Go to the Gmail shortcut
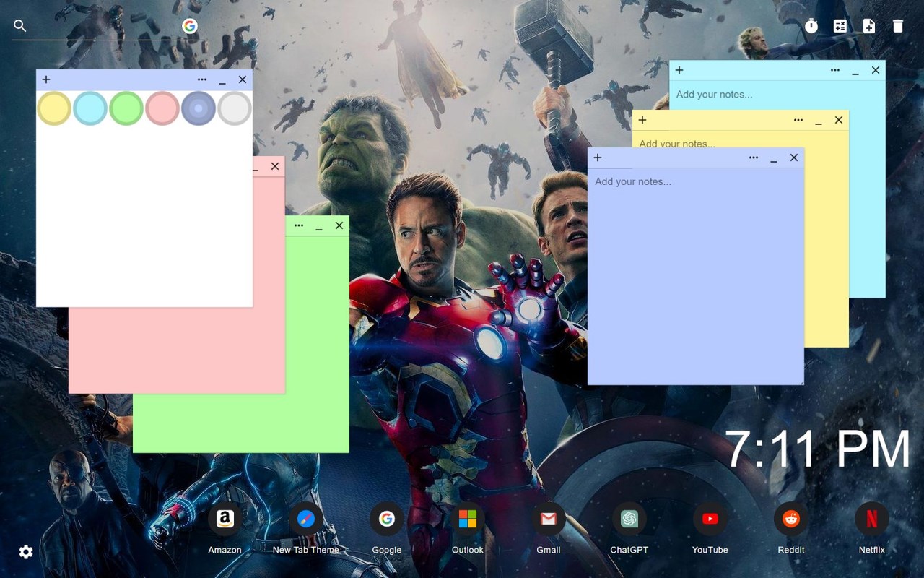Image resolution: width=924 pixels, height=578 pixels. click(549, 519)
